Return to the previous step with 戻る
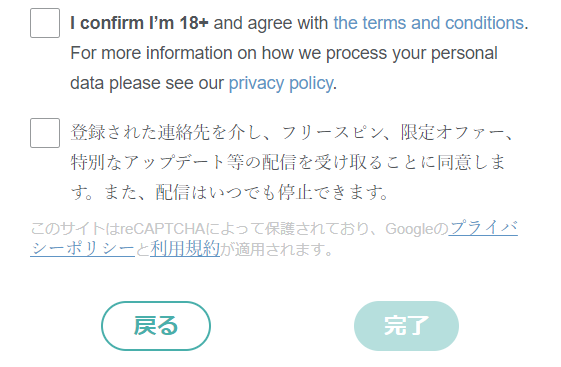The width and height of the screenshot is (561, 367). coord(156,326)
